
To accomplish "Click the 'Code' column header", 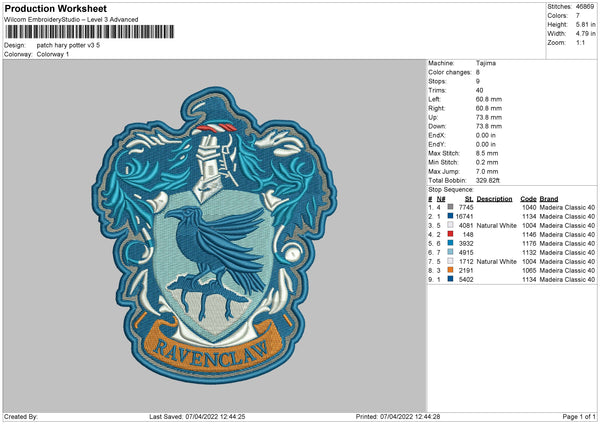I will [528, 199].
